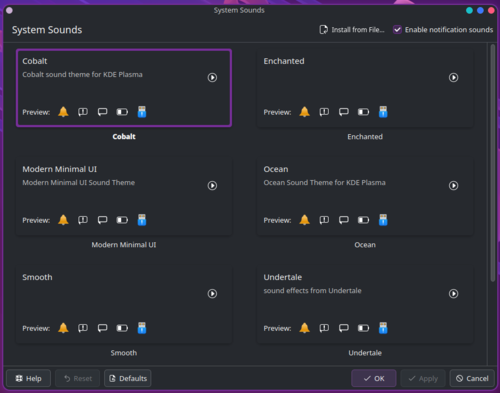Image resolution: width=500 pixels, height=393 pixels.
Task: Close the System Sounds window
Action: (x=491, y=10)
